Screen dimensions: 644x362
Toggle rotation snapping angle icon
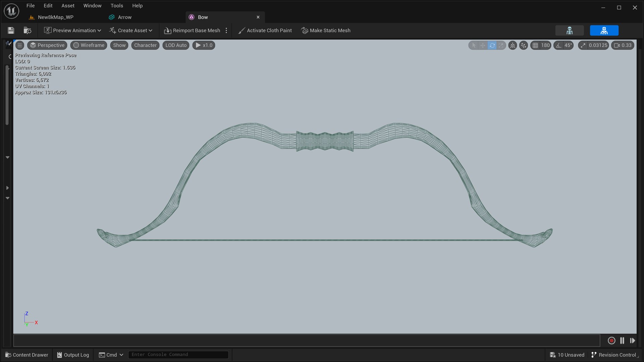pyautogui.click(x=558, y=45)
